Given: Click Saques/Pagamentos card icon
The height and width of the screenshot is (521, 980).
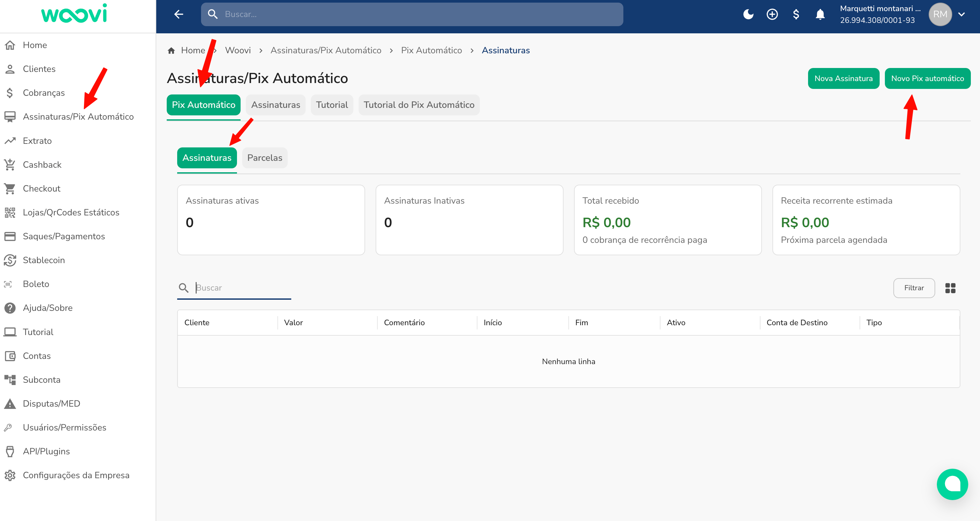Looking at the screenshot, I should 10,236.
